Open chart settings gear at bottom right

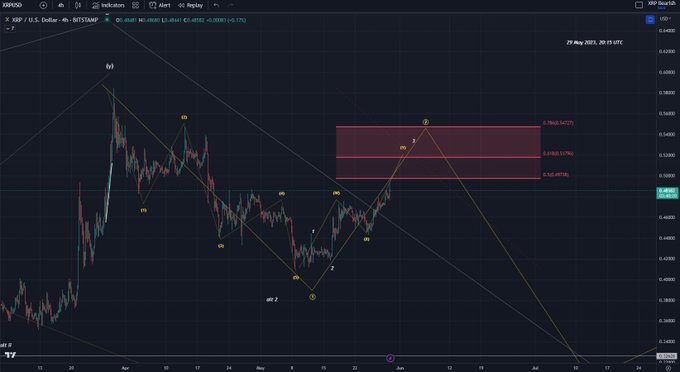pos(668,368)
